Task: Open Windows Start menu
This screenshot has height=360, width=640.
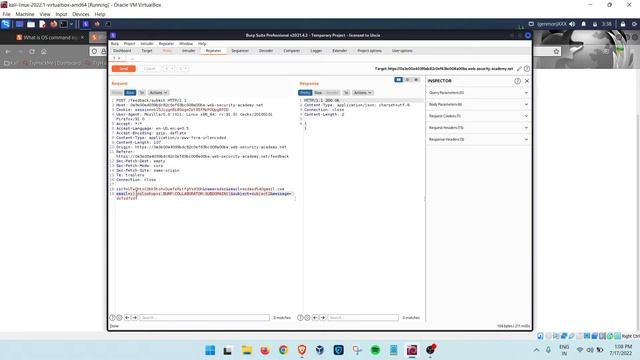Action: (x=210, y=350)
